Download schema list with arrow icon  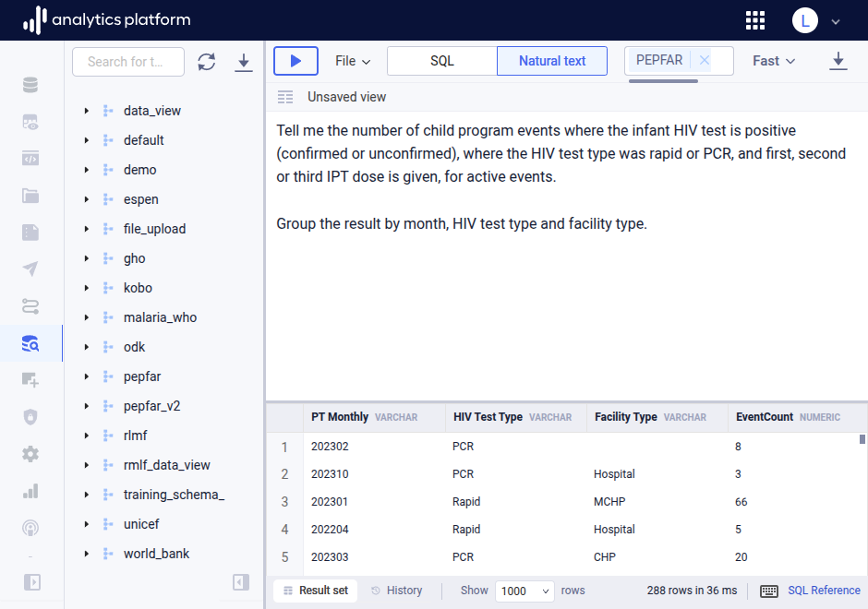[243, 62]
